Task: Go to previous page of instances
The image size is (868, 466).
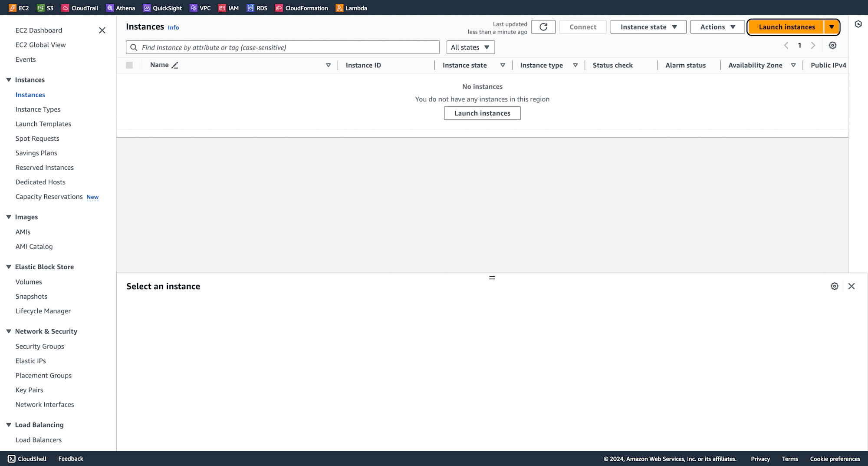Action: coord(786,45)
